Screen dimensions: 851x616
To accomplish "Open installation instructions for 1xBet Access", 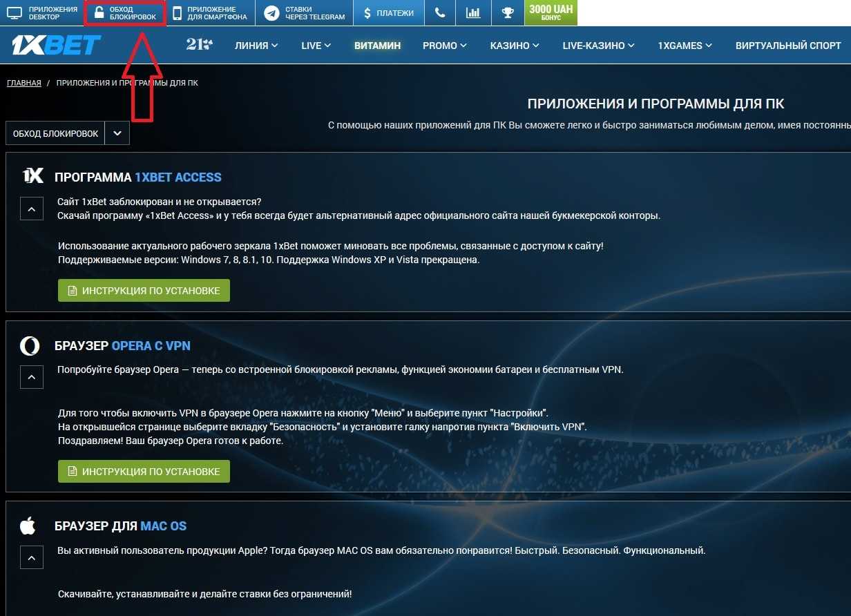I will [x=144, y=291].
